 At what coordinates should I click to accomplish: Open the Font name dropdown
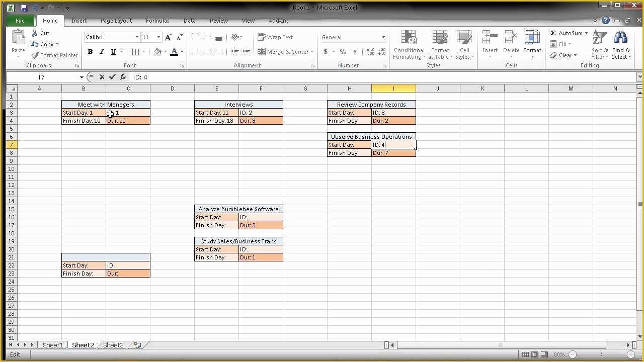[137, 37]
